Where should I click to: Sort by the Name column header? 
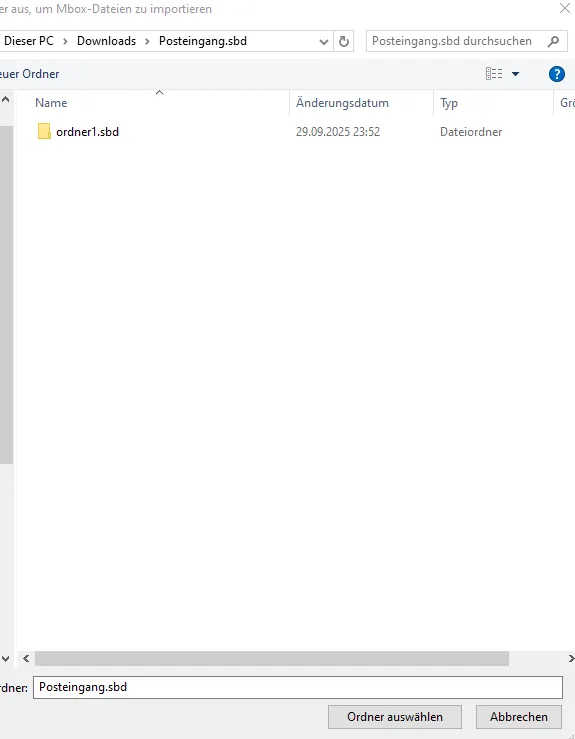click(x=51, y=103)
